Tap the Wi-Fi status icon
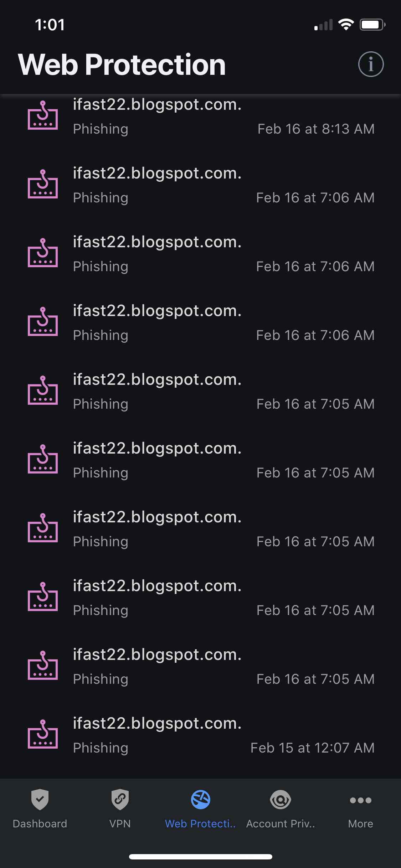The image size is (401, 868). tap(346, 25)
